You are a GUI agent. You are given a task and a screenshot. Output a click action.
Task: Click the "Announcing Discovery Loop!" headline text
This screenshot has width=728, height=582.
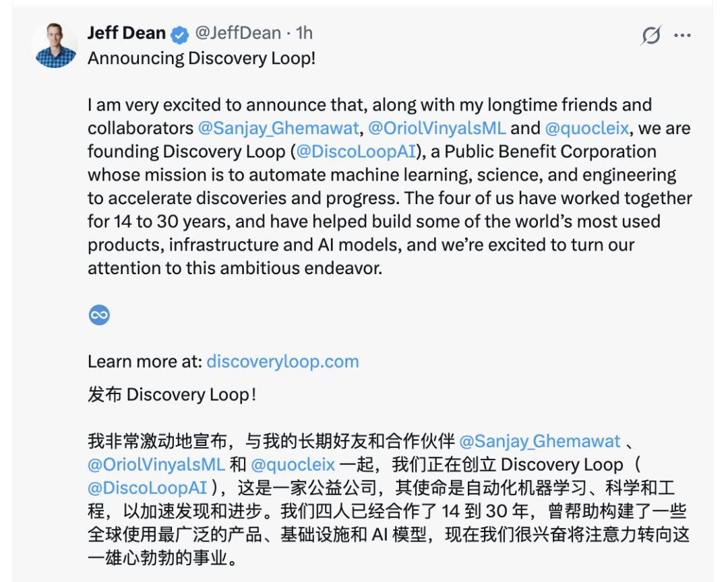[x=202, y=59]
